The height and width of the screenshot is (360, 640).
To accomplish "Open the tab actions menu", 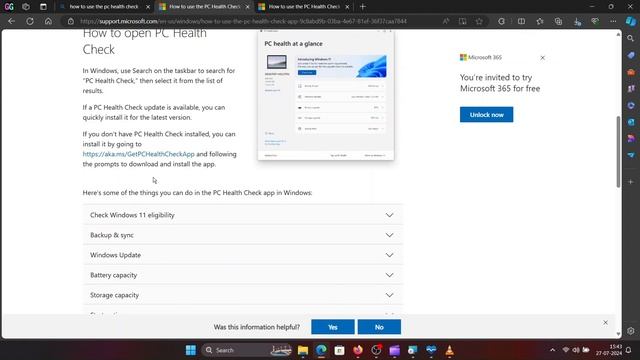I will tap(43, 7).
